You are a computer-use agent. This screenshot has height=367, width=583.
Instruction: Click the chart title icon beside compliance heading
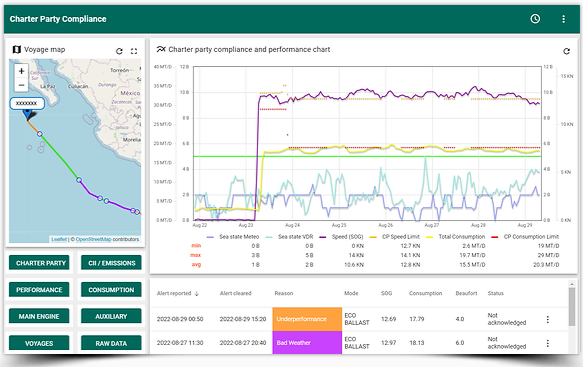[x=161, y=49]
